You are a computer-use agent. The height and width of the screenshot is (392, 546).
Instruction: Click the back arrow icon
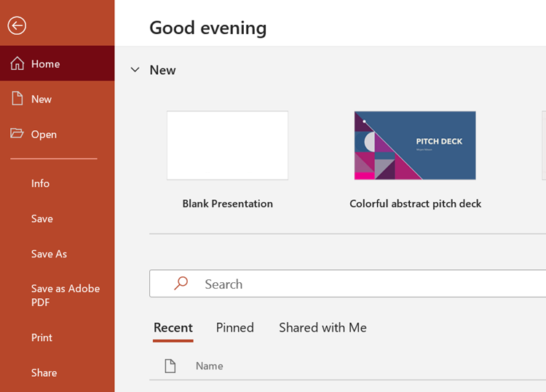pyautogui.click(x=17, y=25)
